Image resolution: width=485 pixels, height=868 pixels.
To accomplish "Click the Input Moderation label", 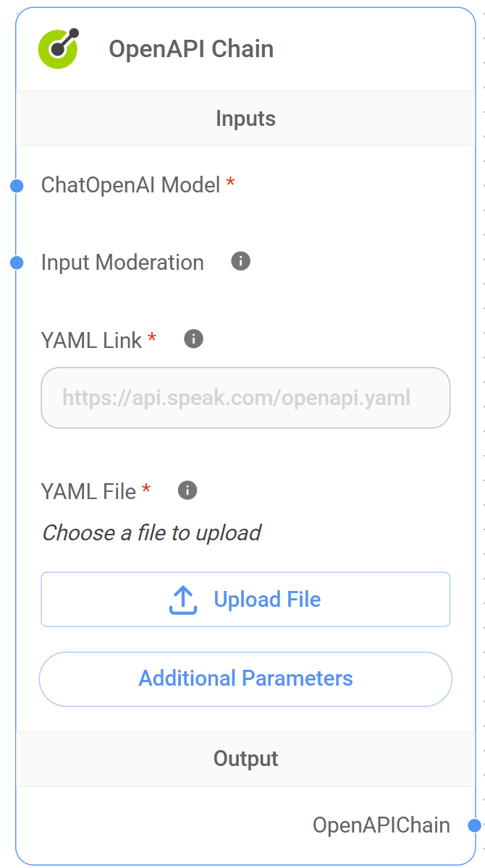I will [122, 262].
